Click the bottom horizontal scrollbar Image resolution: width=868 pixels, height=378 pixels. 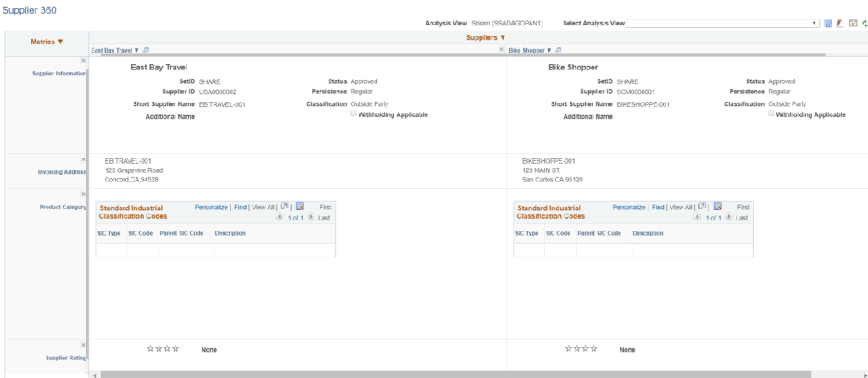[455, 375]
